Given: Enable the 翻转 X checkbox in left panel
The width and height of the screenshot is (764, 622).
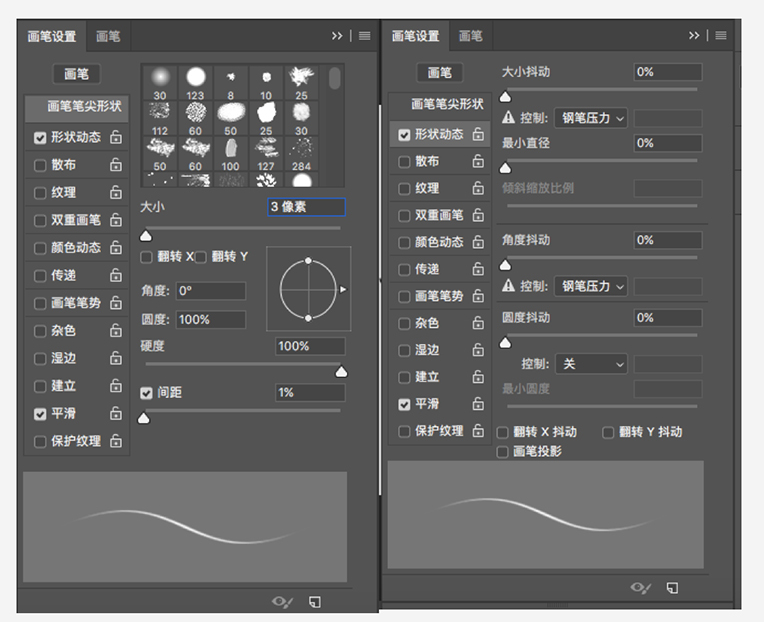Looking at the screenshot, I should tap(147, 257).
